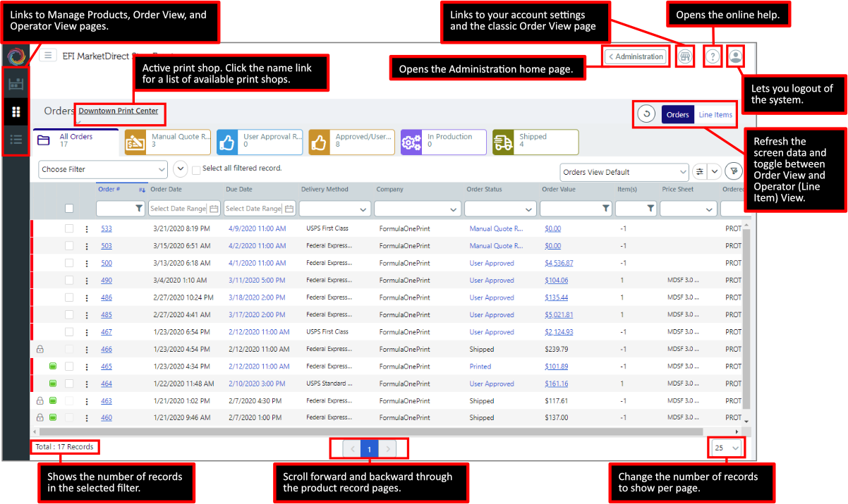The image size is (848, 504).
Task: Select the Shipped status tab
Action: click(535, 142)
